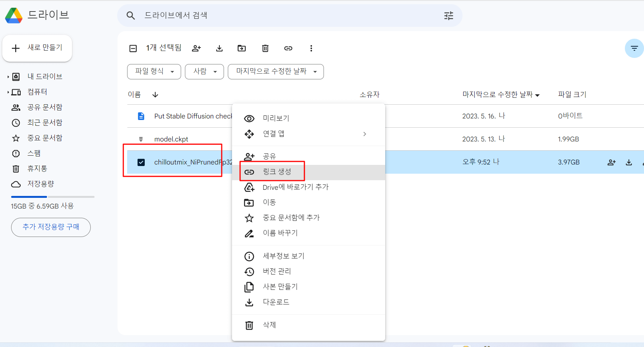Open advanced search options icon
Viewport: 644px width, 347px height.
click(x=448, y=16)
